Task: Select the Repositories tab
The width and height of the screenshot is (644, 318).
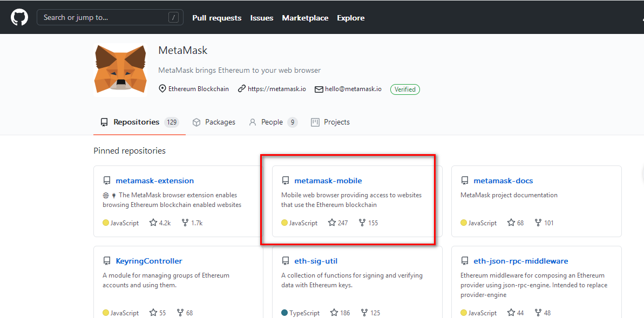Action: (140, 122)
